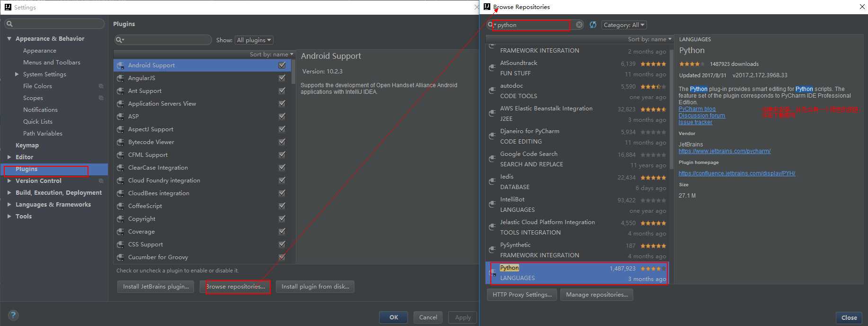Click the plugin icon beside Bytecode Viewer
This screenshot has height=326, width=868.
pyautogui.click(x=120, y=142)
